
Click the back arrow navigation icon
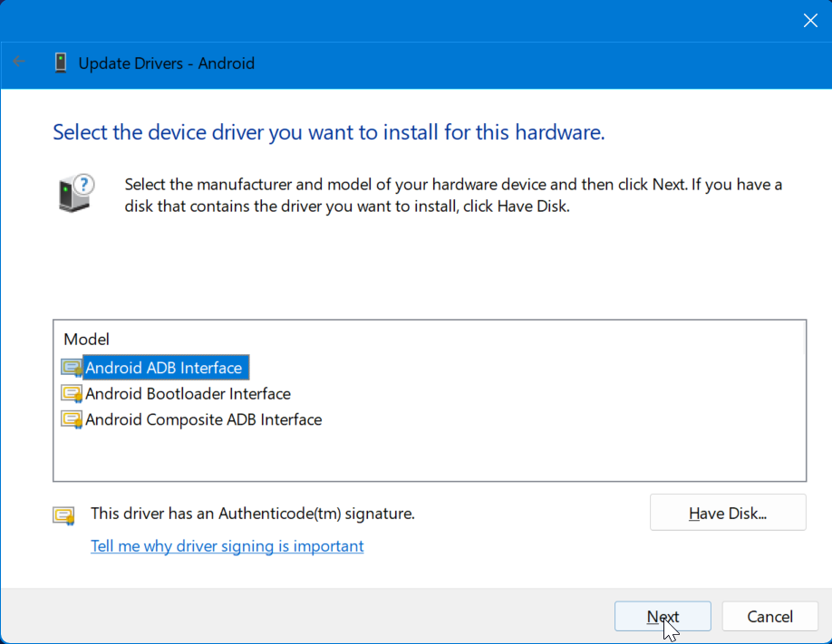[x=18, y=63]
